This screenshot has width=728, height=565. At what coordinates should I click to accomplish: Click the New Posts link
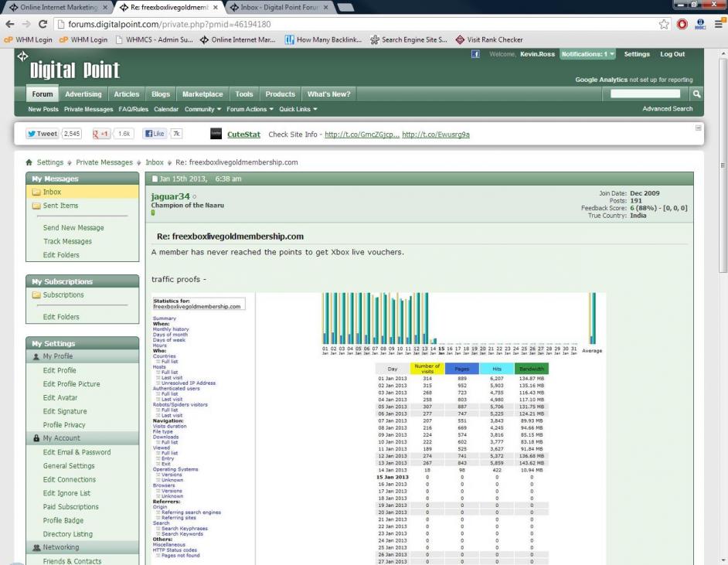point(43,109)
